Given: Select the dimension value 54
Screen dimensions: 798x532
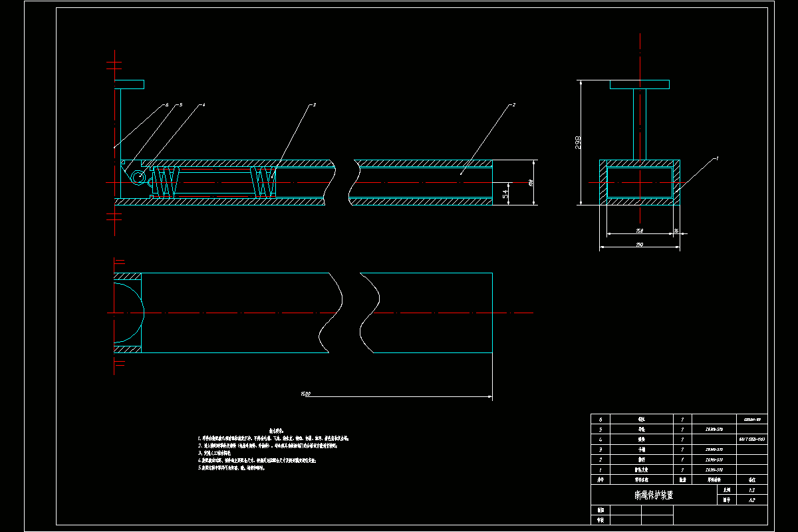Looking at the screenshot, I should tap(505, 194).
